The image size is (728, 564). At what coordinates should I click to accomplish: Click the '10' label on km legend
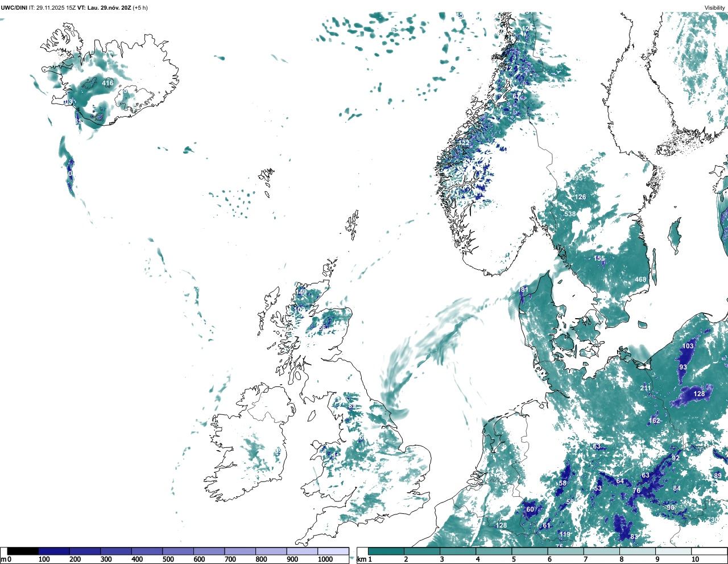(695, 559)
